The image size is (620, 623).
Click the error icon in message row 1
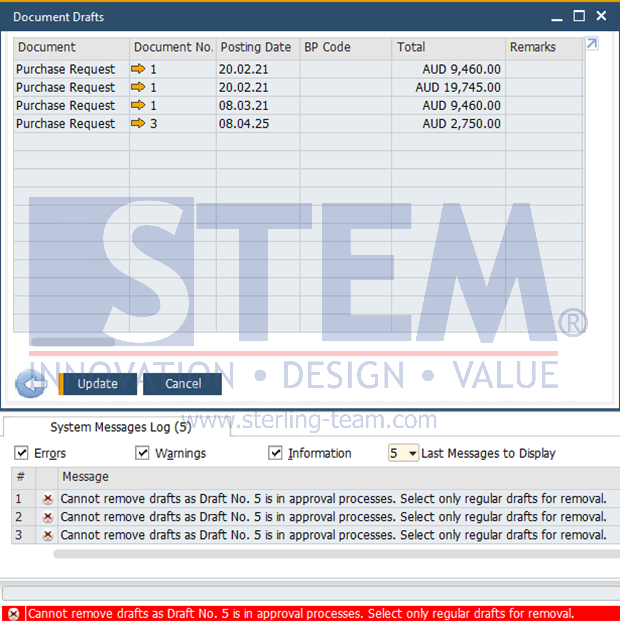[47, 498]
